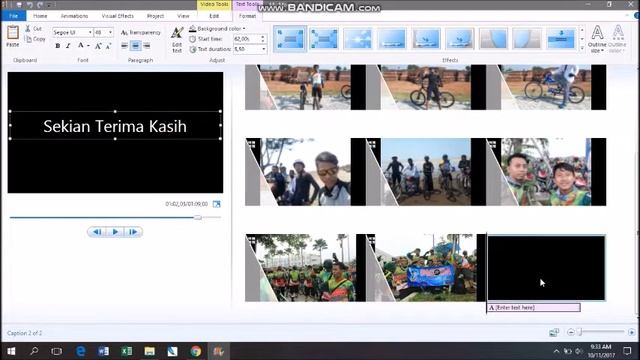
Task: Select the beach selfie clip with sunglasses man
Action: [305, 172]
